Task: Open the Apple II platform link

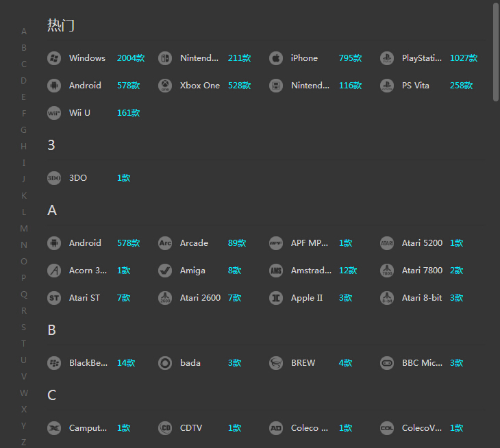Action: pyautogui.click(x=306, y=298)
